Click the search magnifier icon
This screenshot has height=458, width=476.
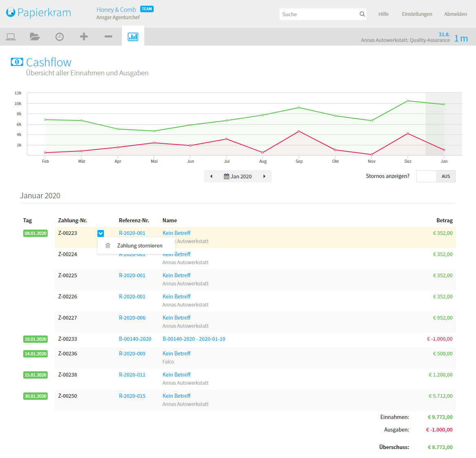click(x=362, y=14)
